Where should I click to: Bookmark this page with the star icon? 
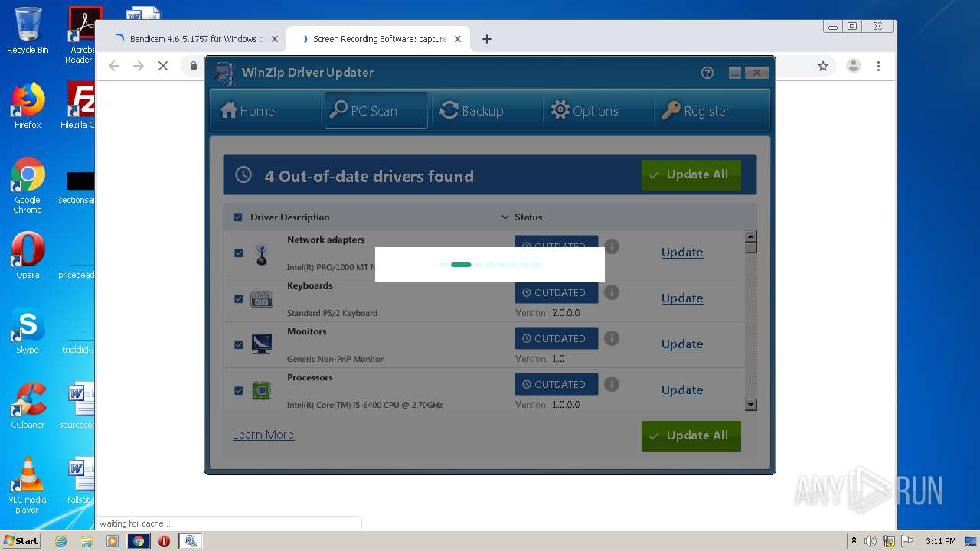823,67
